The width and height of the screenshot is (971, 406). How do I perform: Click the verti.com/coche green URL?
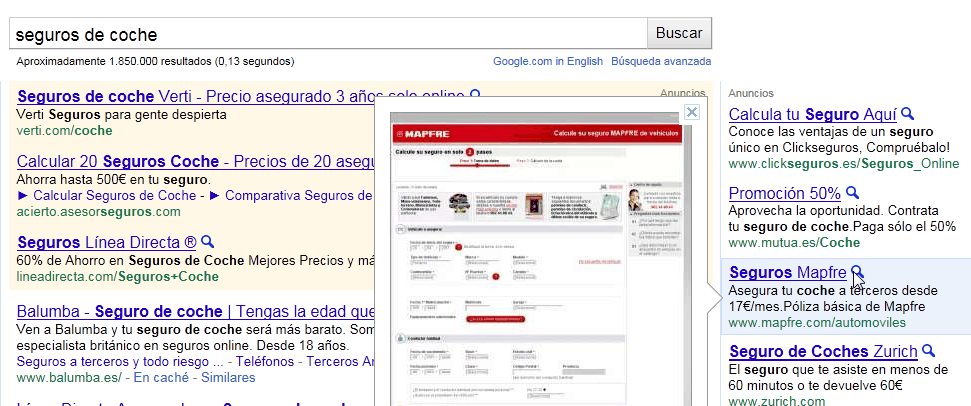click(64, 131)
